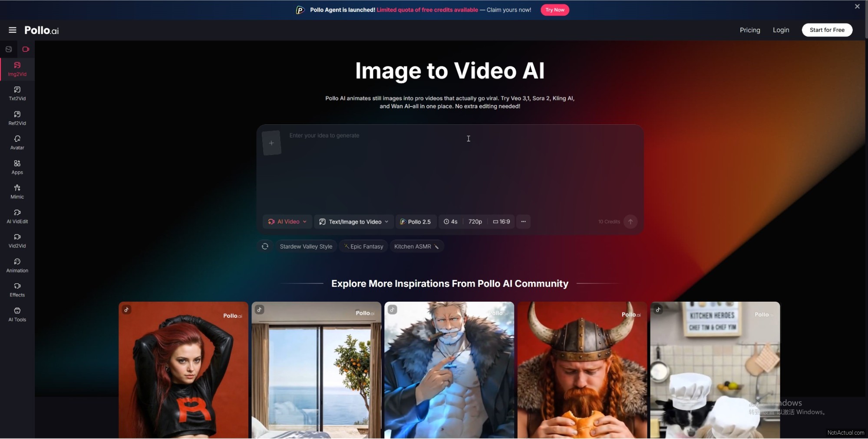Open the Animation tool in sidebar

click(x=17, y=266)
